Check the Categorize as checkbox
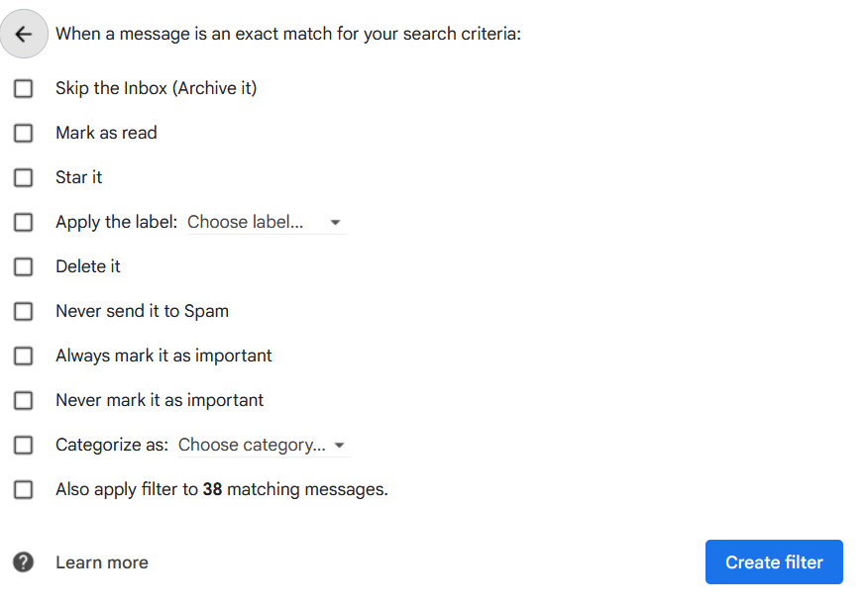The width and height of the screenshot is (868, 612). click(x=23, y=445)
